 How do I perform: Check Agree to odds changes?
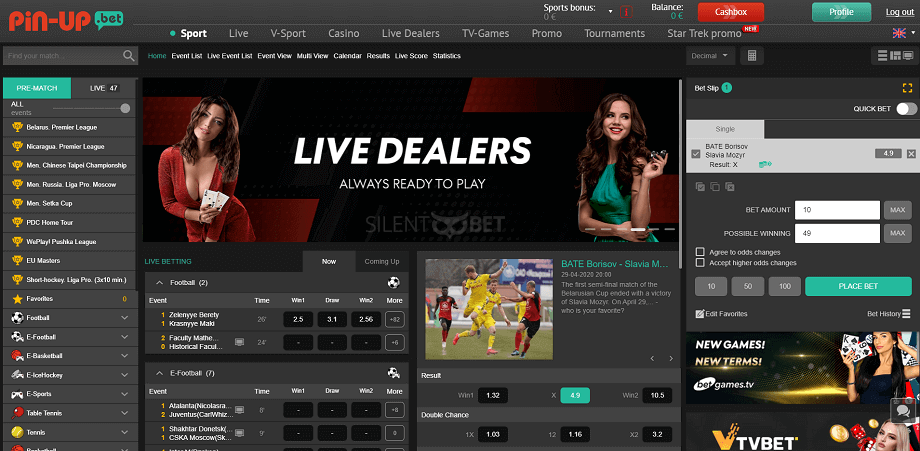pos(699,252)
